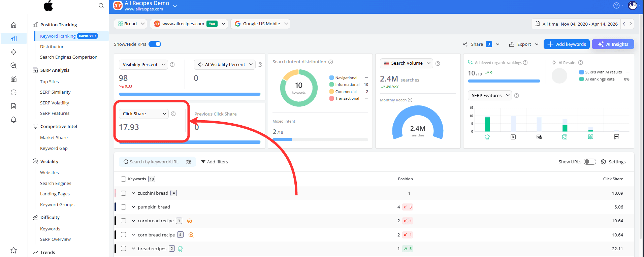Click info icon next to Monthly Reach
The image size is (644, 257).
click(410, 100)
